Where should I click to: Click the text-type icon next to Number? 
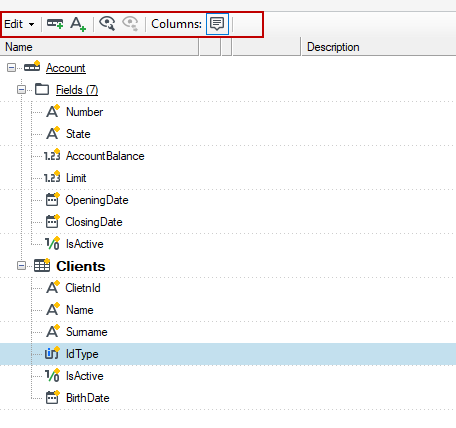click(x=53, y=111)
